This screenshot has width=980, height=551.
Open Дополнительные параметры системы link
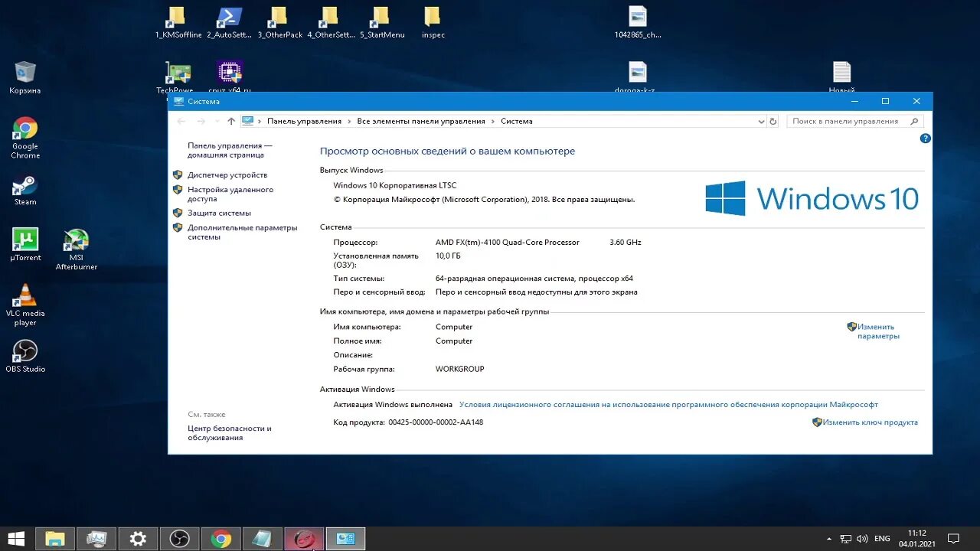coord(242,232)
